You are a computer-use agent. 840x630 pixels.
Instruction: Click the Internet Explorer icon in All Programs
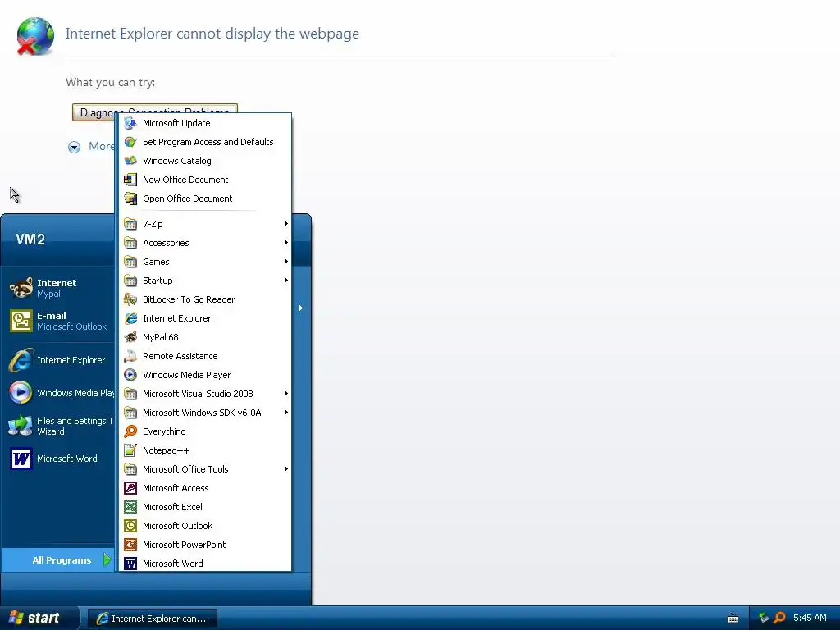(130, 318)
